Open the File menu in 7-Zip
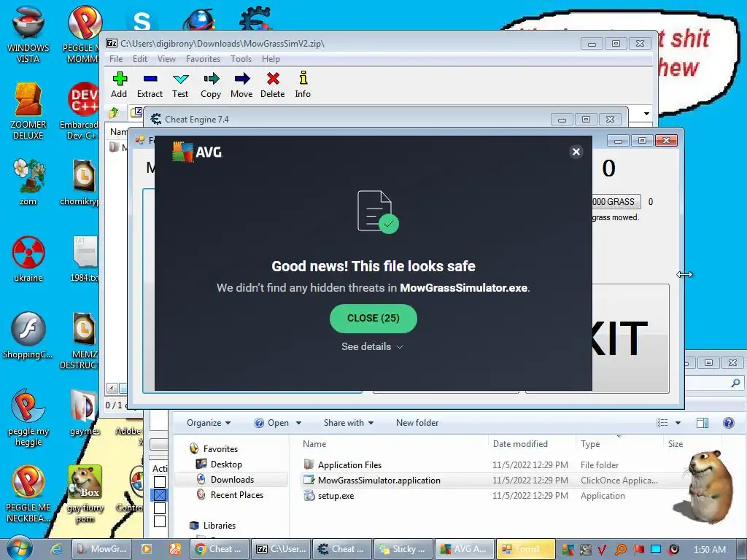Screen dimensions: 747x560 point(116,59)
